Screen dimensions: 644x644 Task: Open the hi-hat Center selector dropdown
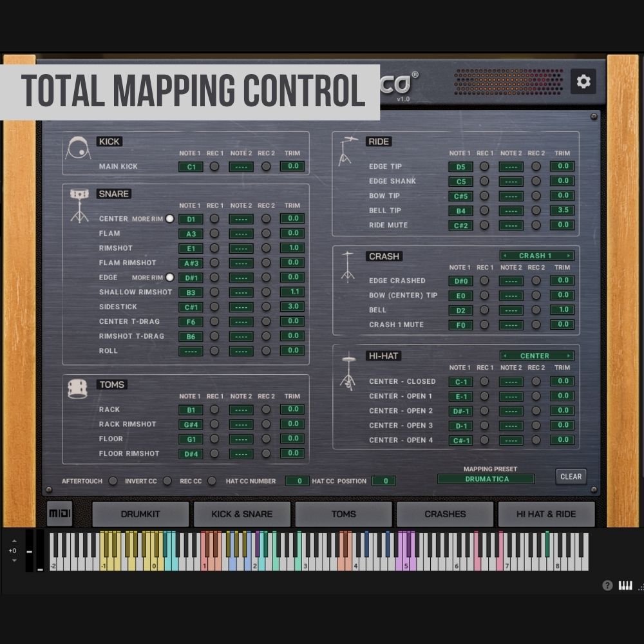[537, 355]
